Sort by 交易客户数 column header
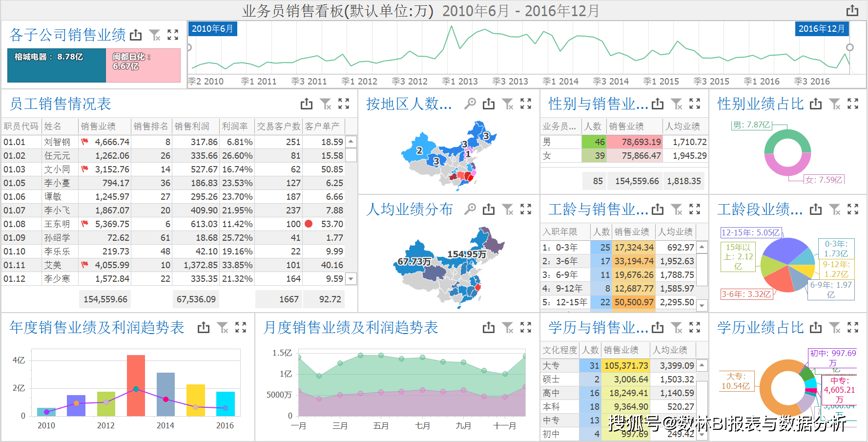This screenshot has height=442, width=868. coord(279,126)
